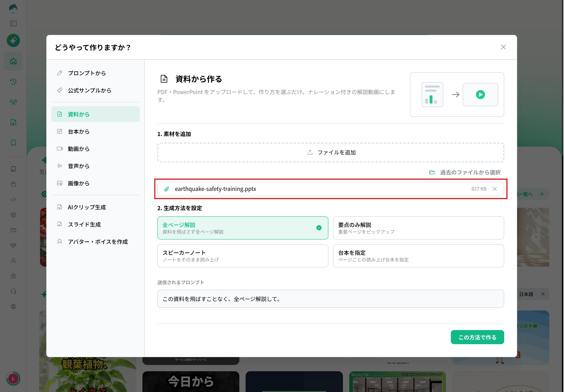
Task: Open the NoLang Talk thumbnail in the background
Action: (x=397, y=381)
